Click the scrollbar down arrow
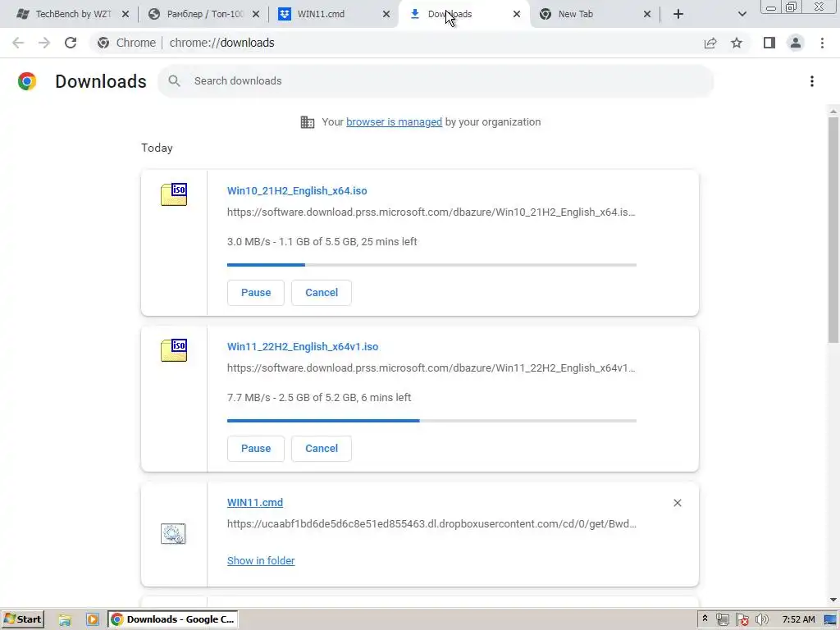The image size is (840, 630). pos(833,600)
